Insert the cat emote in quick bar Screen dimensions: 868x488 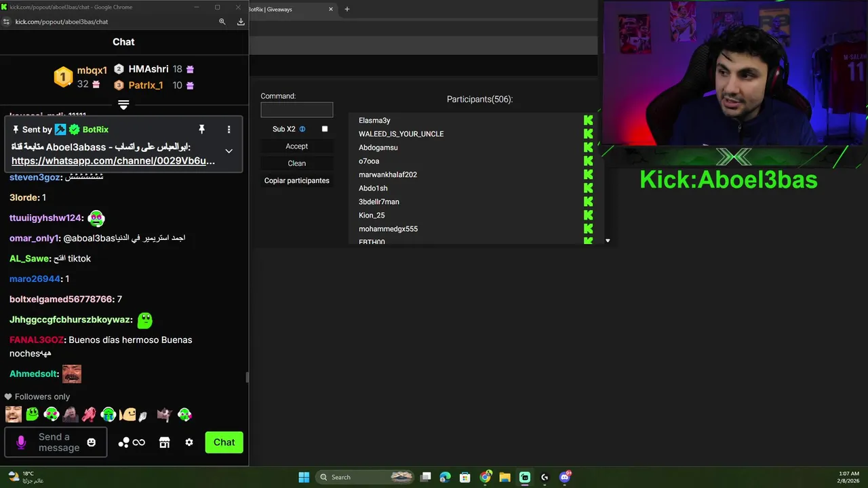(163, 414)
